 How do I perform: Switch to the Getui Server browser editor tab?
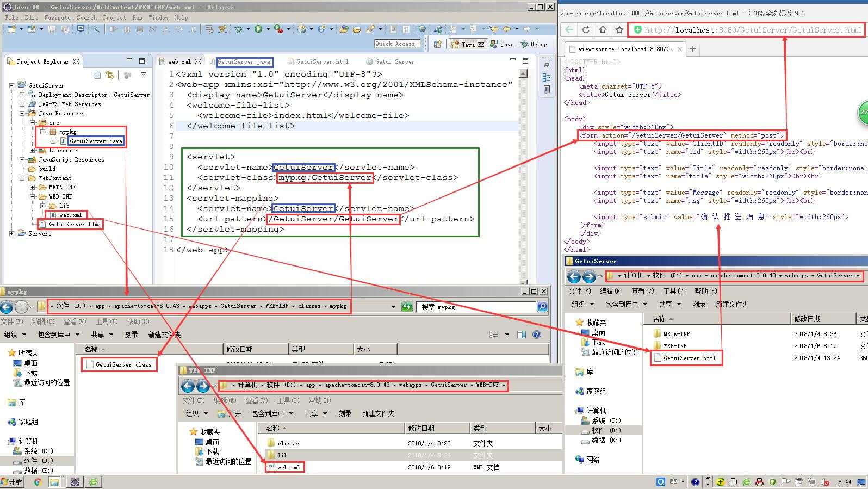(390, 62)
